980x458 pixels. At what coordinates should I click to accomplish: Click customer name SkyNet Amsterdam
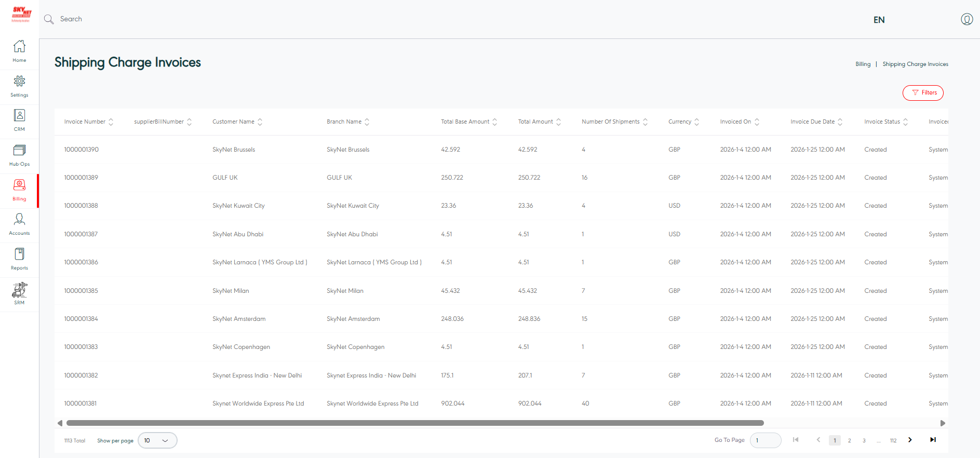point(239,319)
